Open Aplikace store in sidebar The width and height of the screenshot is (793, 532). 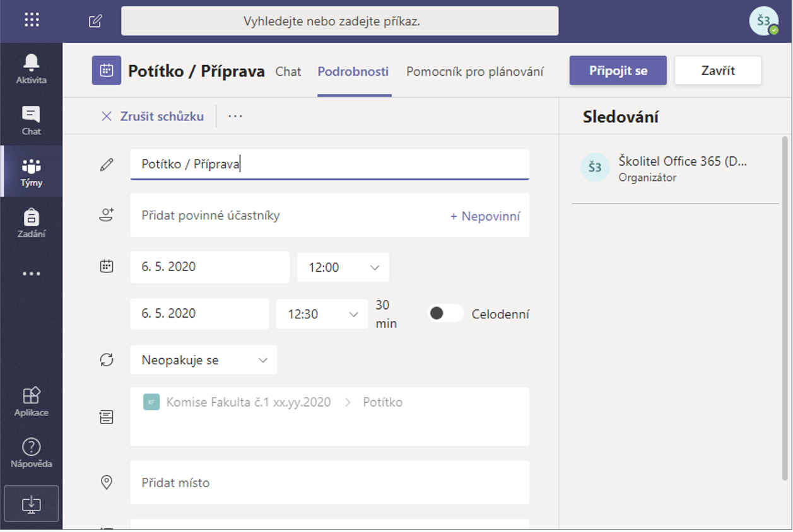tap(31, 402)
